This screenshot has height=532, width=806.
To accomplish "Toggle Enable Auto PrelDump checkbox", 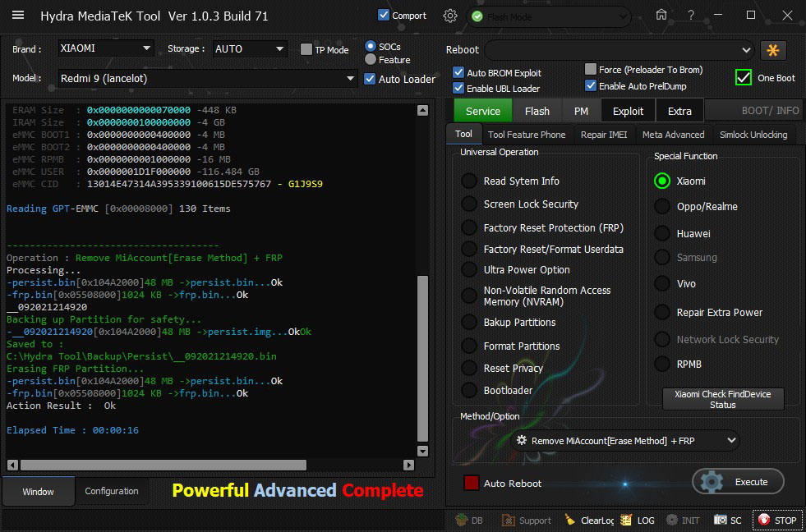I will 591,85.
